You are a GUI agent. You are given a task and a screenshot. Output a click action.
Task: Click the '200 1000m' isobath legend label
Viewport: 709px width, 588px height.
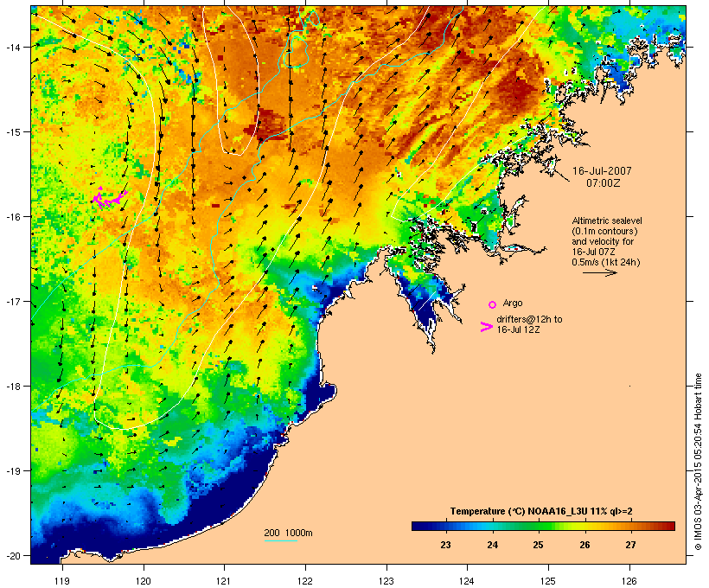(288, 533)
